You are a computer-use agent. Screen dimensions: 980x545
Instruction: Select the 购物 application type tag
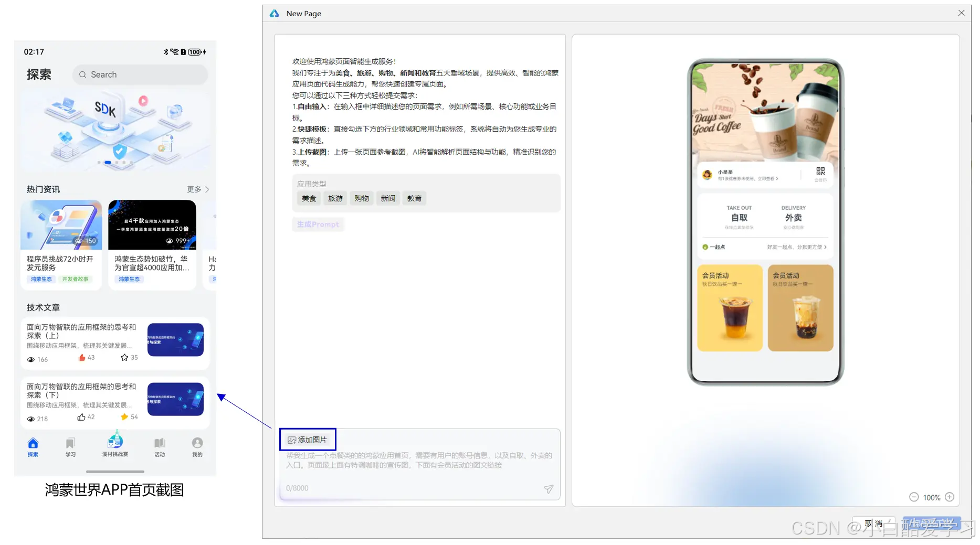point(362,198)
